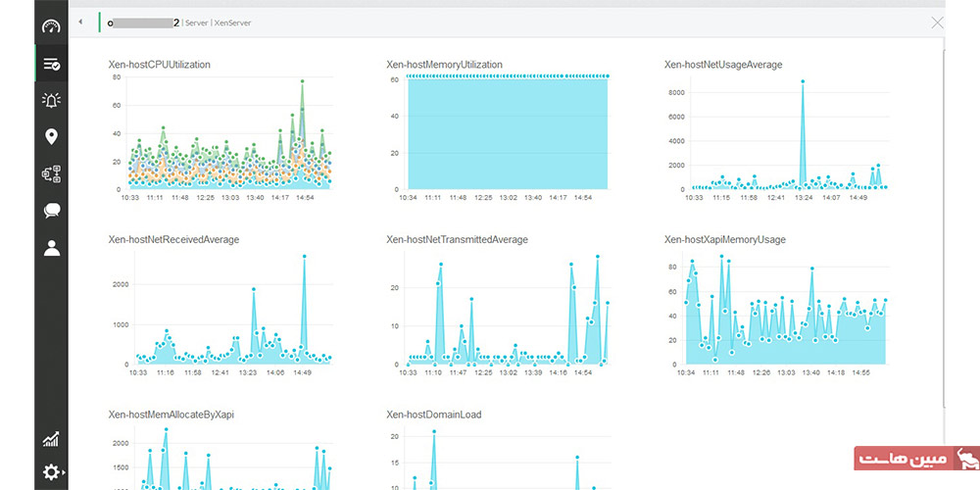Click the XenServer breadcrumb label in header
The width and height of the screenshot is (980, 490).
click(x=233, y=24)
